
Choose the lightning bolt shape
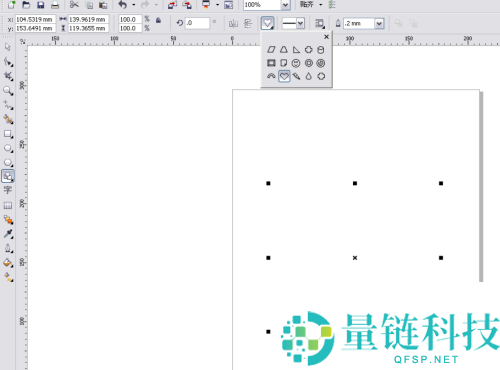click(x=296, y=76)
